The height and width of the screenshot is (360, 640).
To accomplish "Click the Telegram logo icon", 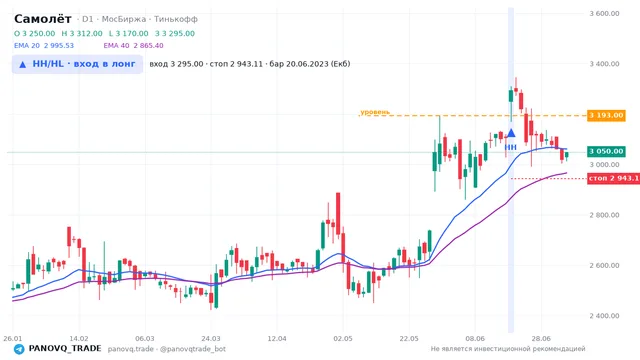I will coord(19,349).
